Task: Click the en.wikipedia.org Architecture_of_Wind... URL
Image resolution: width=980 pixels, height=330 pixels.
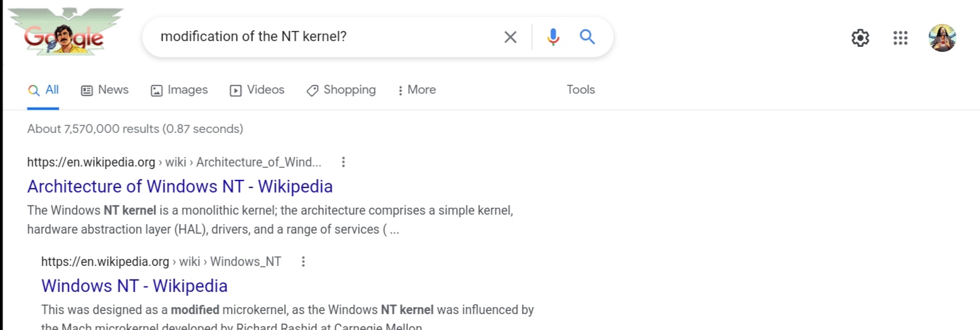Action: coord(174,162)
